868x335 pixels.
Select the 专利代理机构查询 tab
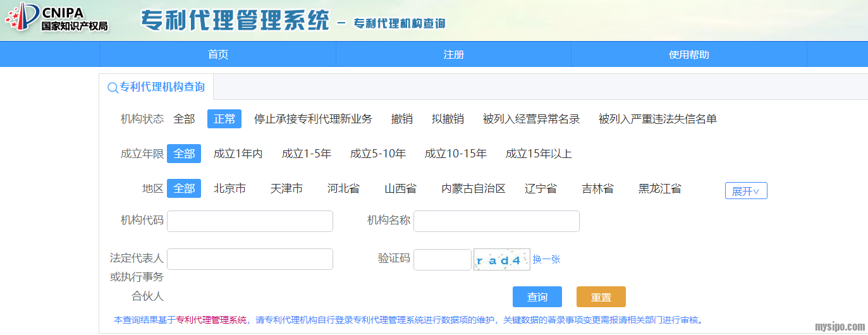(162, 87)
